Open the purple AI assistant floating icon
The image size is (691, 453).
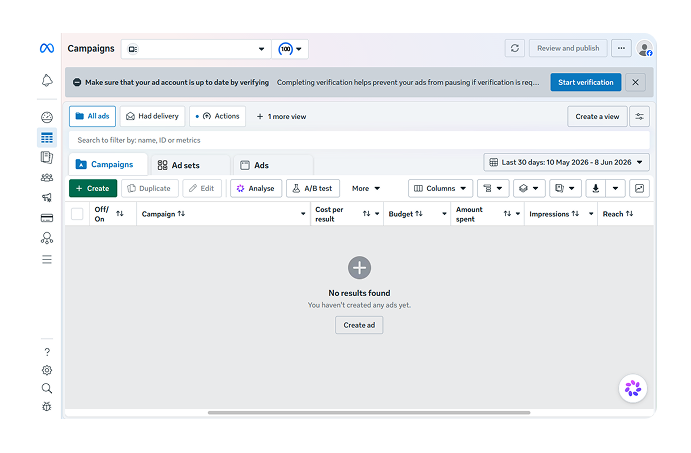coord(632,388)
